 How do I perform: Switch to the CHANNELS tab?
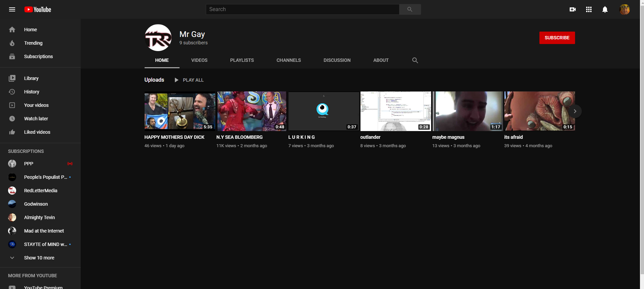tap(289, 60)
